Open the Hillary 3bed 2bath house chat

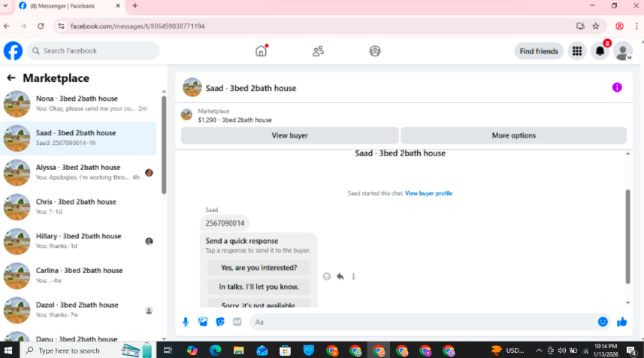click(78, 241)
